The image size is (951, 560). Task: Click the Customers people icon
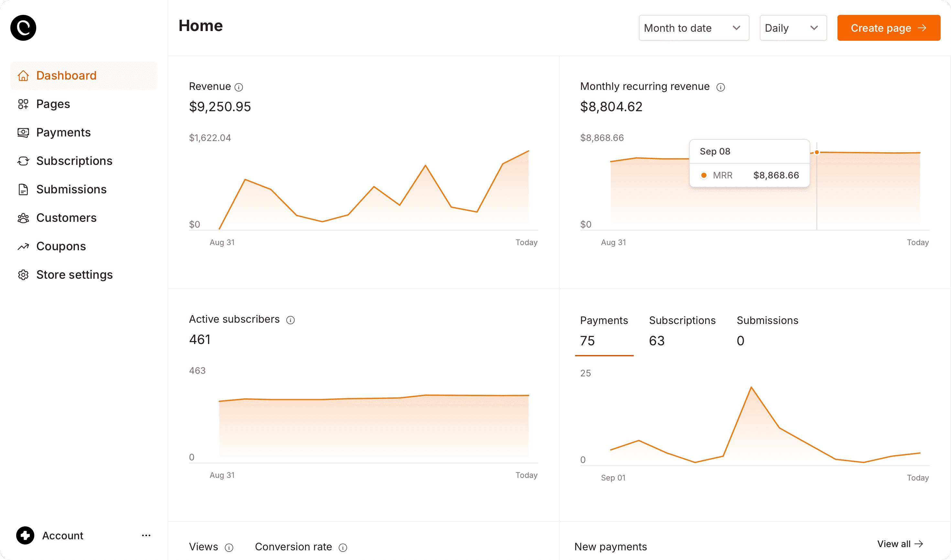[23, 218]
